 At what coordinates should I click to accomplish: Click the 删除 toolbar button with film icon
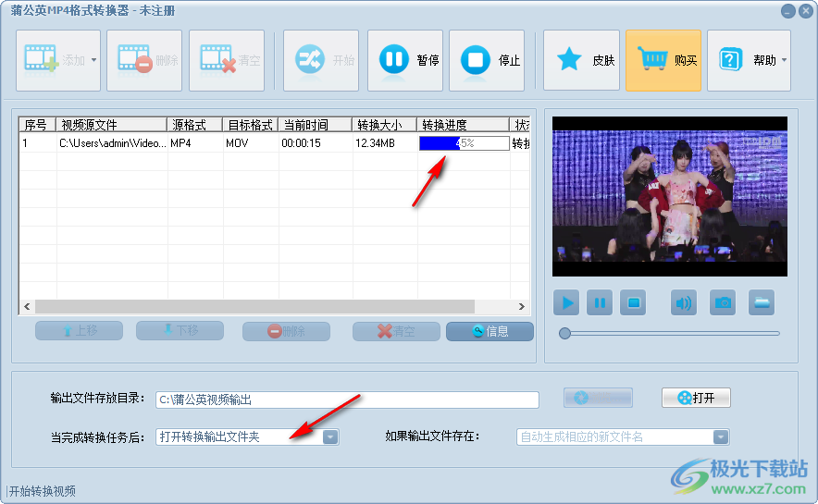144,60
